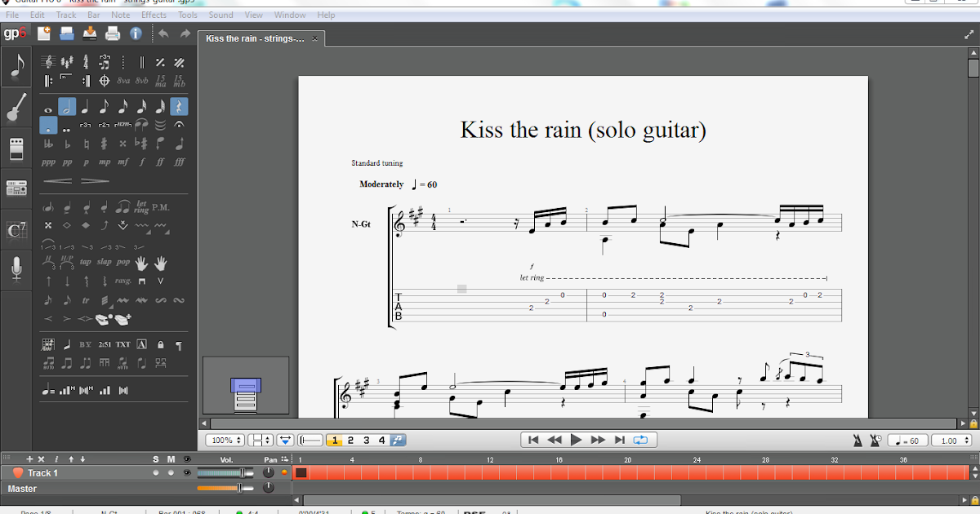Jump to the last bar
The height and width of the screenshot is (514, 980).
620,440
